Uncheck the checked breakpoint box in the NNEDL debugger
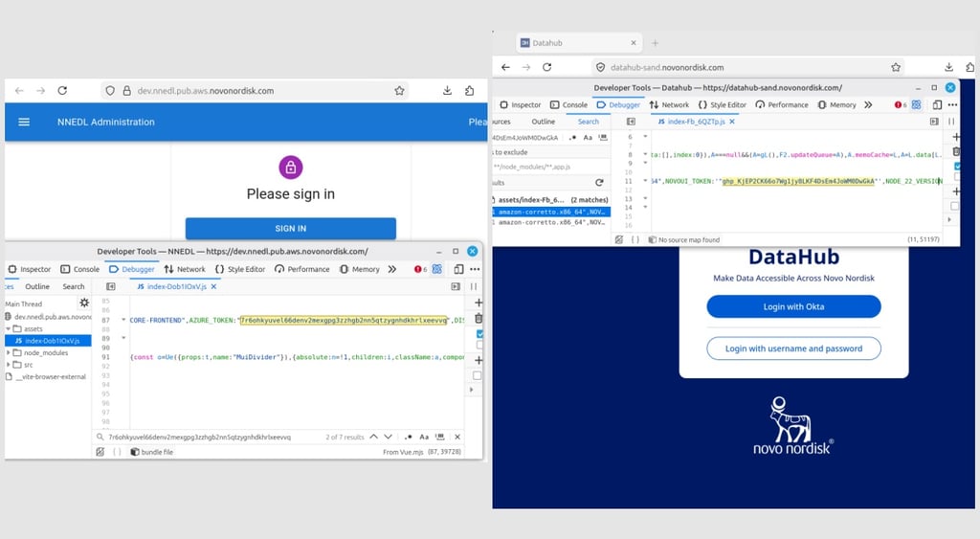The width and height of the screenshot is (980, 539). coord(479,334)
